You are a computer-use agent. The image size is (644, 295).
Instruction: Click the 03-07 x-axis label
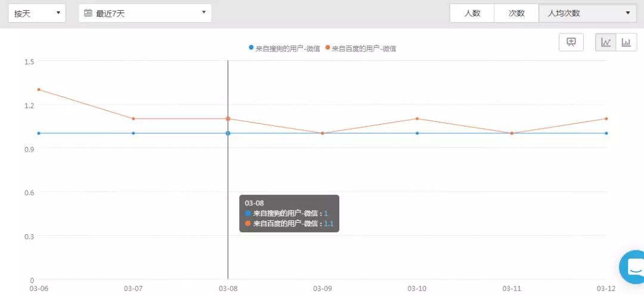[x=133, y=288]
